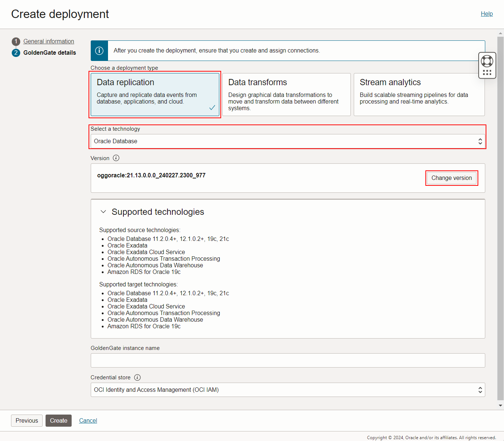Image resolution: width=504 pixels, height=441 pixels.
Task: Click the Change version button
Action: 451,178
